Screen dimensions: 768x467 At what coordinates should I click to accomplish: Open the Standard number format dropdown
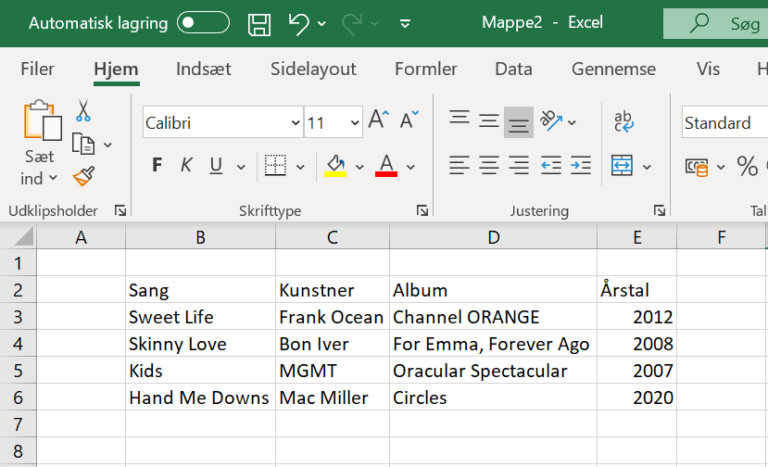tap(725, 123)
